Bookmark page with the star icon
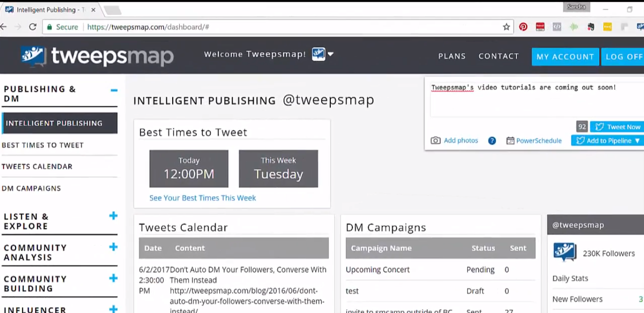Image resolution: width=644 pixels, height=313 pixels. point(506,27)
